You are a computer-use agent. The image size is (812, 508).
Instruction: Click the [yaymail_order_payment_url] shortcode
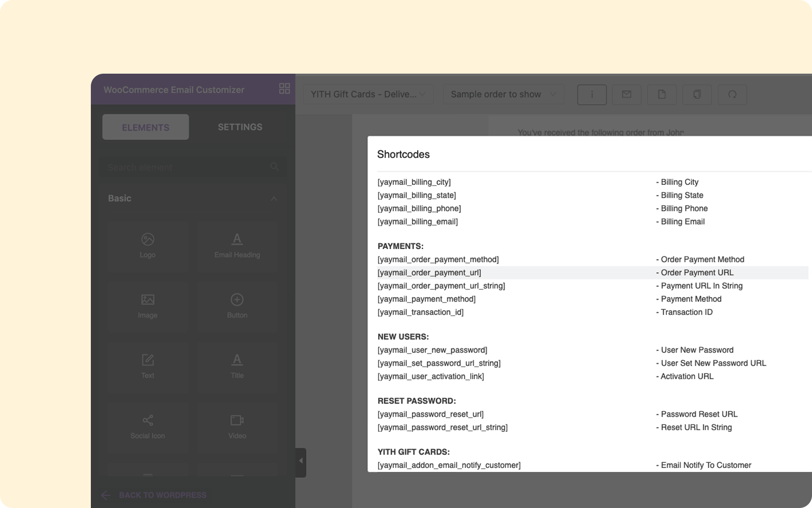pyautogui.click(x=429, y=272)
